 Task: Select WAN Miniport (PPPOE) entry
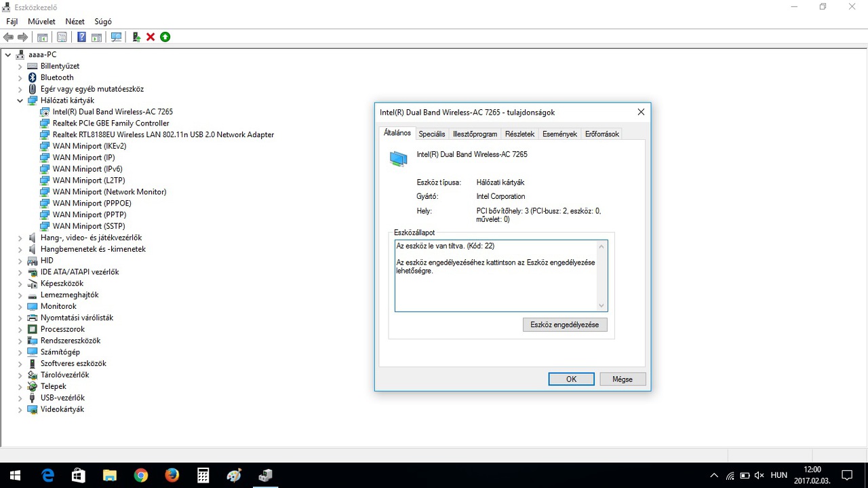(x=92, y=203)
